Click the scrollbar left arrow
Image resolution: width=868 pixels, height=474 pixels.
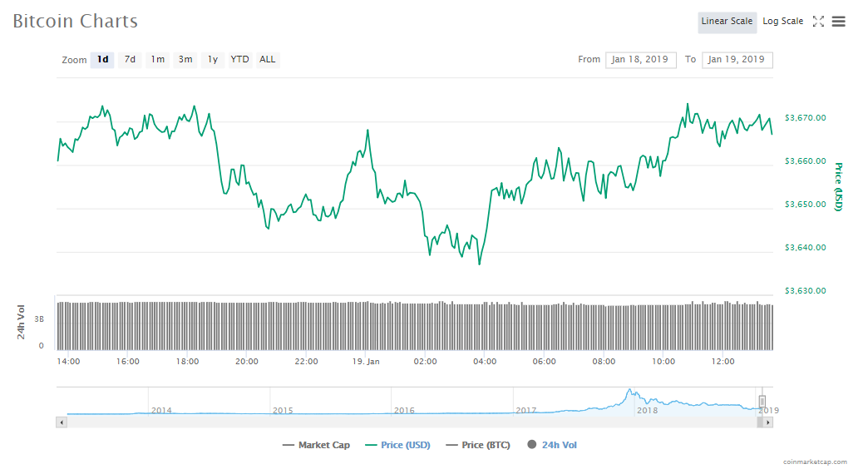pyautogui.click(x=61, y=422)
